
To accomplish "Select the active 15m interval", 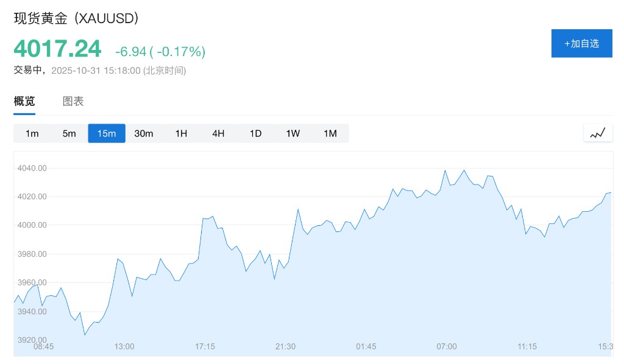I will [107, 133].
